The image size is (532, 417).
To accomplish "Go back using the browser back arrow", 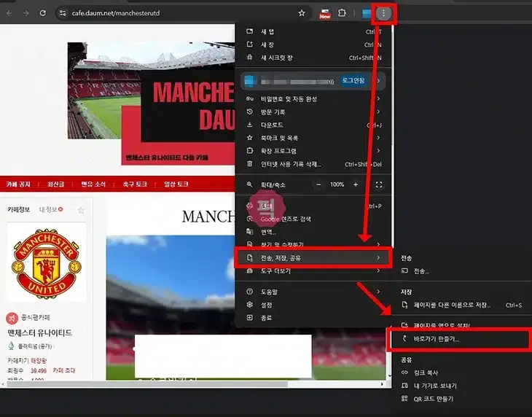I will tap(9, 13).
